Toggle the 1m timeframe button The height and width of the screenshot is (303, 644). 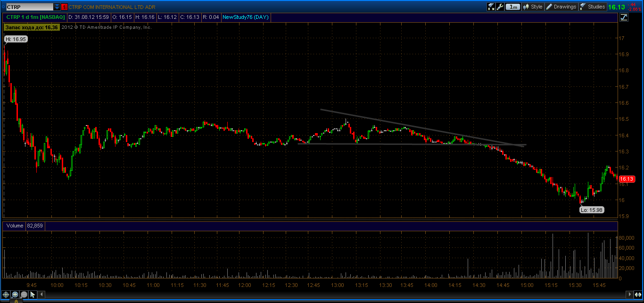click(513, 7)
